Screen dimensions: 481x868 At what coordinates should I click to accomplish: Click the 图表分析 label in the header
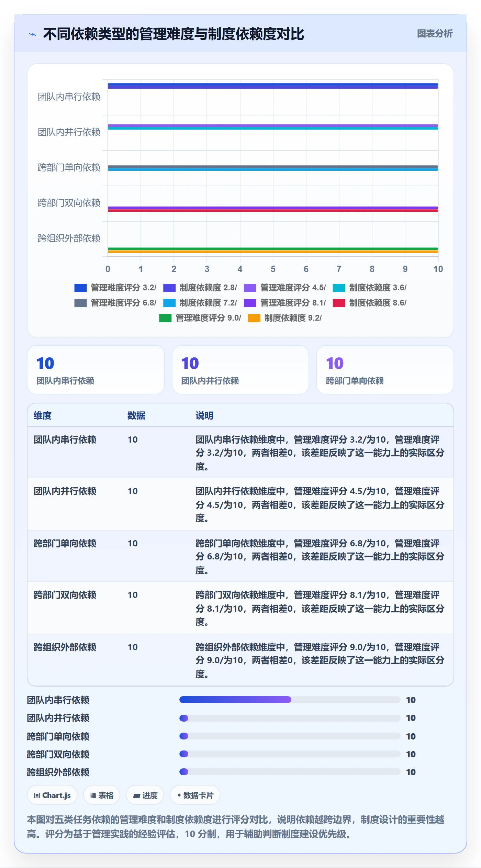(x=435, y=34)
